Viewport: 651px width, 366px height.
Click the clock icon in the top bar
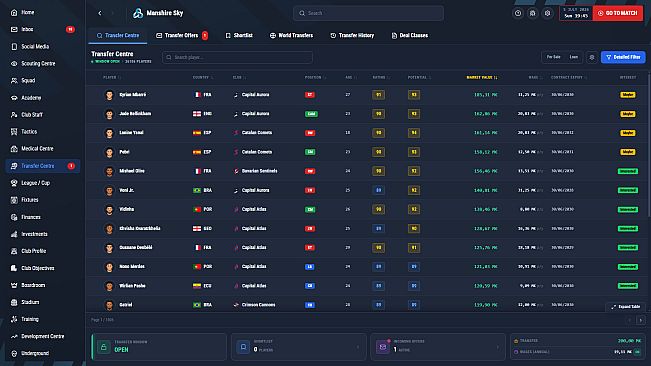click(518, 13)
